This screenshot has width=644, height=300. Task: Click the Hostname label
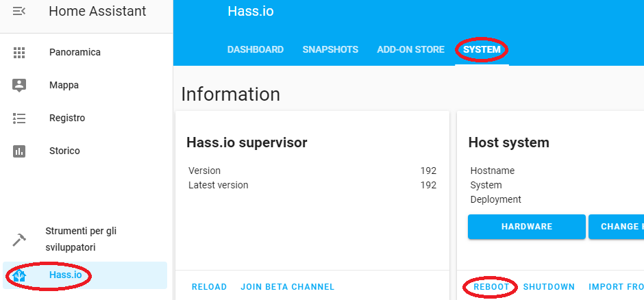pos(492,171)
